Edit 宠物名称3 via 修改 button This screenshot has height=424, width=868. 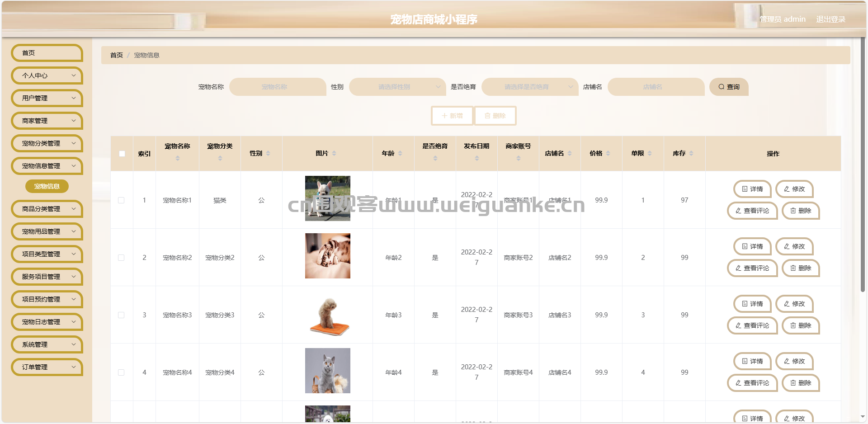point(794,304)
